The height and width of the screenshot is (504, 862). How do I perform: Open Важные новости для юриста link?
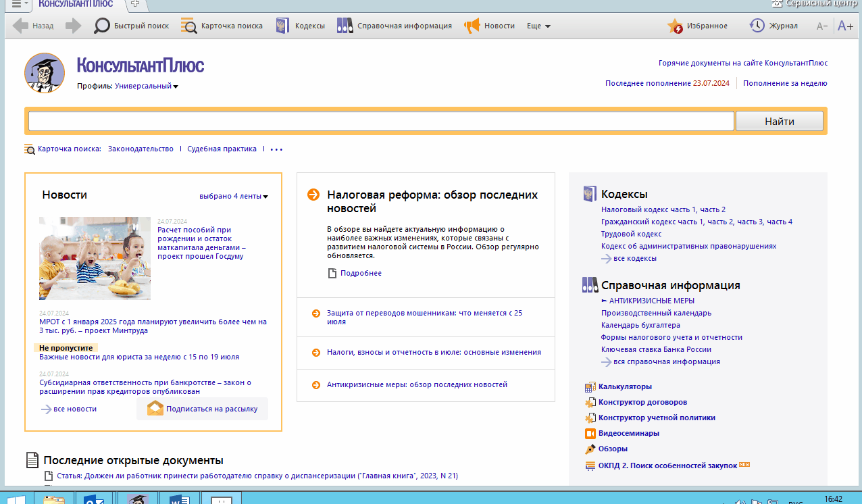point(139,357)
